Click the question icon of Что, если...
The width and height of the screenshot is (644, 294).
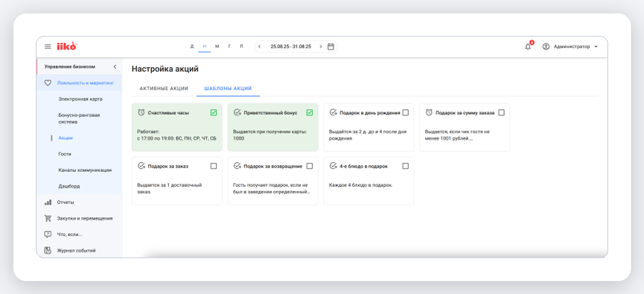(48, 234)
